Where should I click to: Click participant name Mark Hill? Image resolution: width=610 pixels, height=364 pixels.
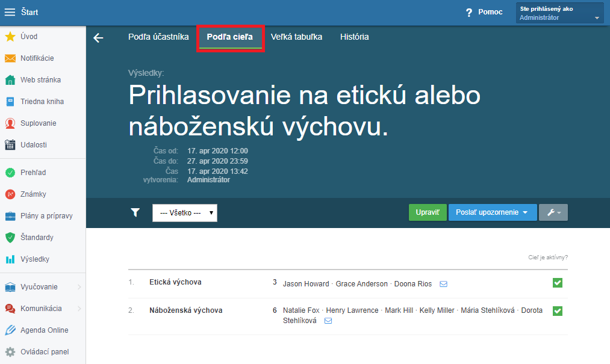[x=399, y=310]
